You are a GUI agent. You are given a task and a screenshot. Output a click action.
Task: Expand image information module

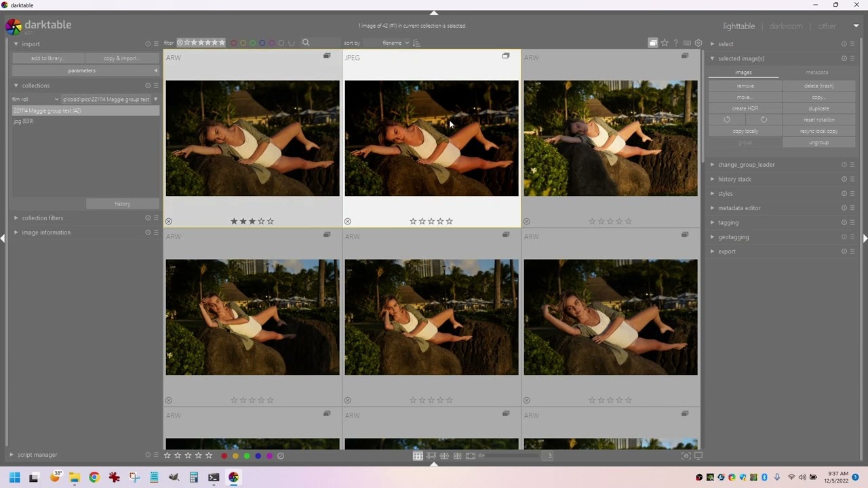coord(16,232)
